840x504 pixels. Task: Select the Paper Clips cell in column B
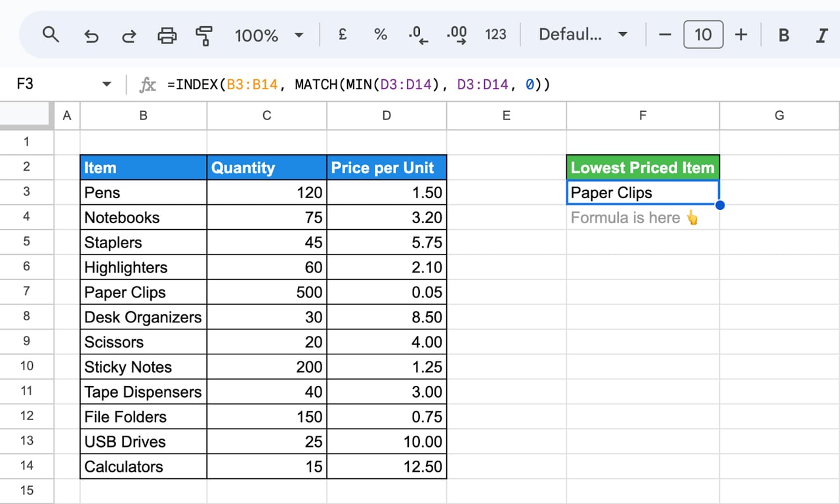[143, 292]
